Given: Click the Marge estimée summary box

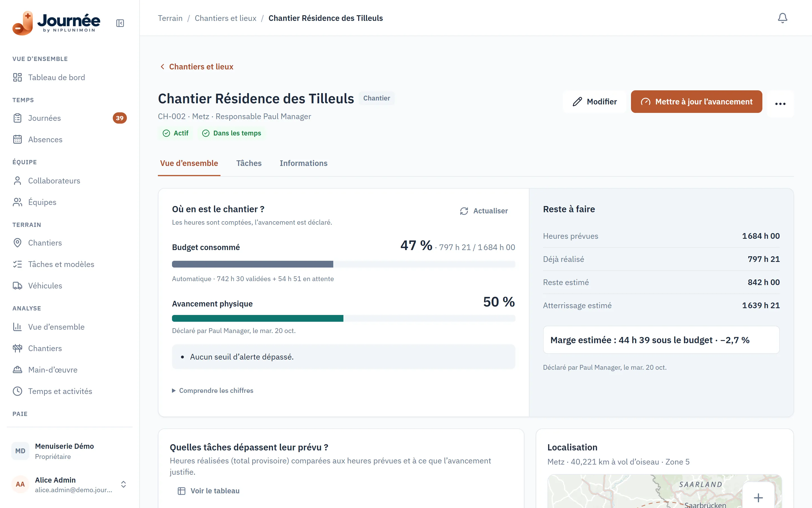Looking at the screenshot, I should pos(661,340).
